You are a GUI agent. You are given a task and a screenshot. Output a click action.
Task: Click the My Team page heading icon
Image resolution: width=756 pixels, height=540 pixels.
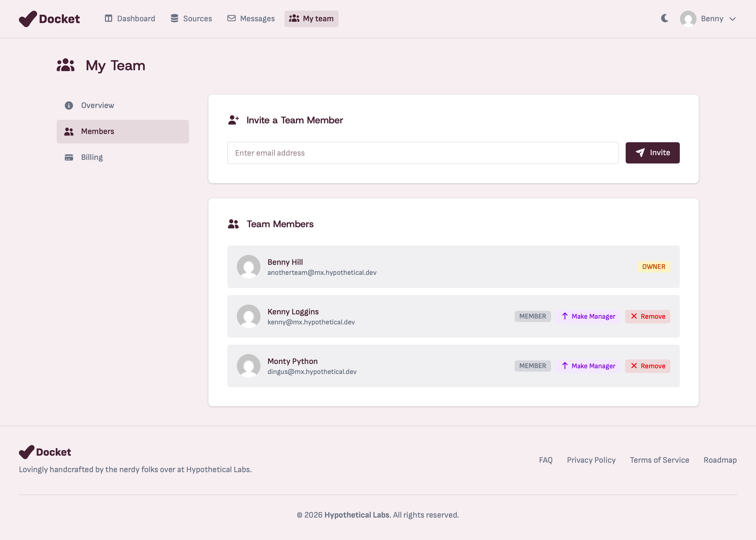(x=66, y=65)
